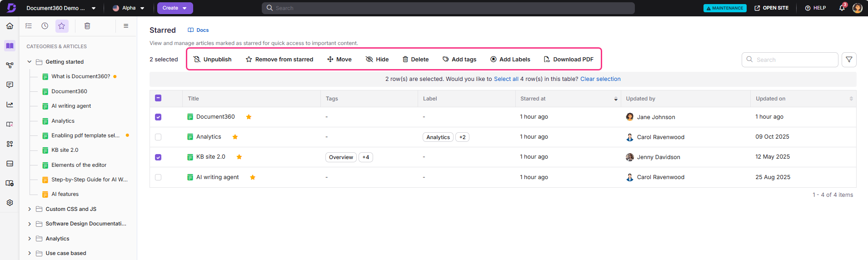Uncheck the KB site 2.0 row checkbox
This screenshot has height=260, width=868.
point(158,157)
